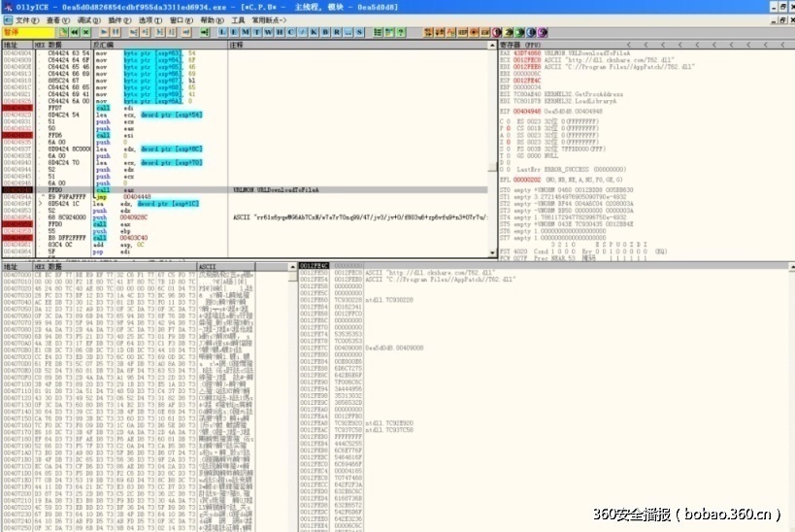
Task: Click the 反汇编 column header
Action: (160, 45)
